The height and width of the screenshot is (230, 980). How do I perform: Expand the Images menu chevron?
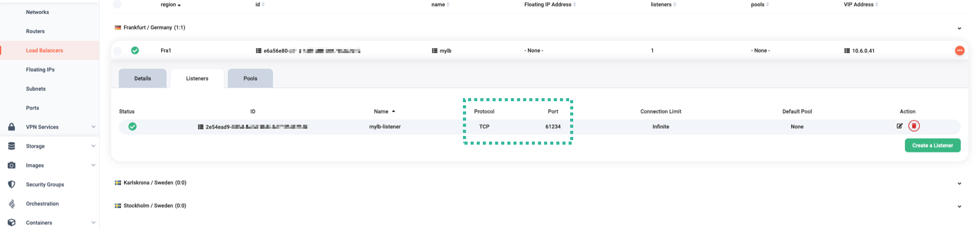93,165
